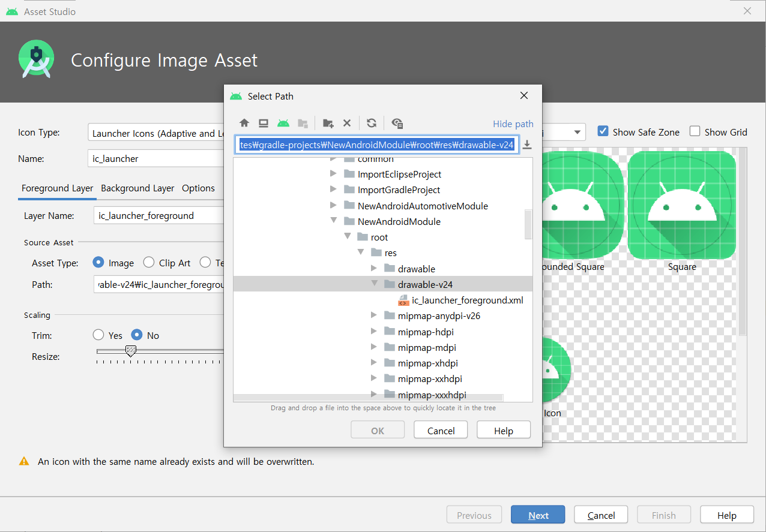Expand the drawable folder
The image size is (766, 532).
(x=374, y=268)
